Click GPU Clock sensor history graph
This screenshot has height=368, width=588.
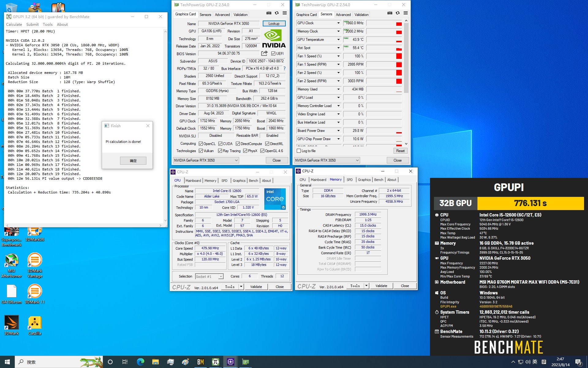pyautogui.click(x=384, y=23)
